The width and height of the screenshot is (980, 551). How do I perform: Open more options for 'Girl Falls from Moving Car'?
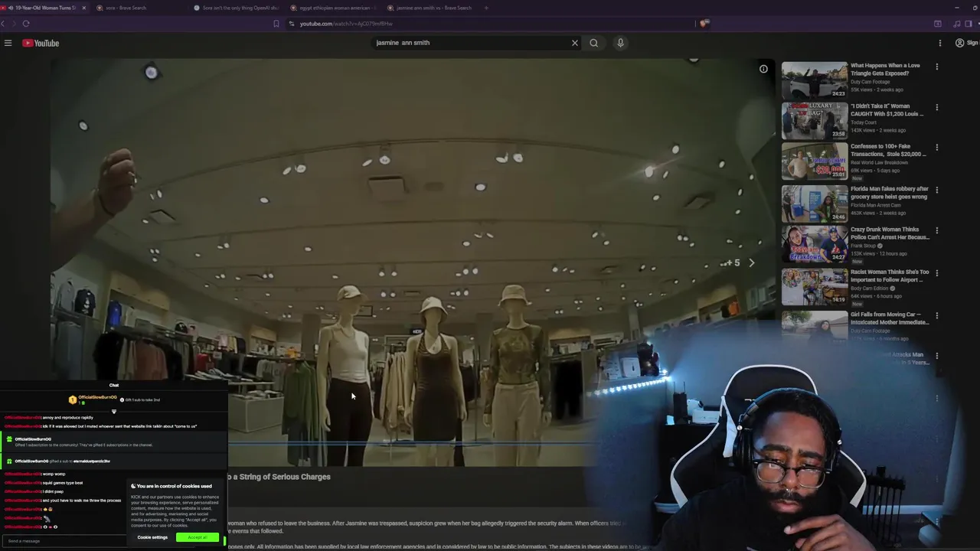(937, 315)
